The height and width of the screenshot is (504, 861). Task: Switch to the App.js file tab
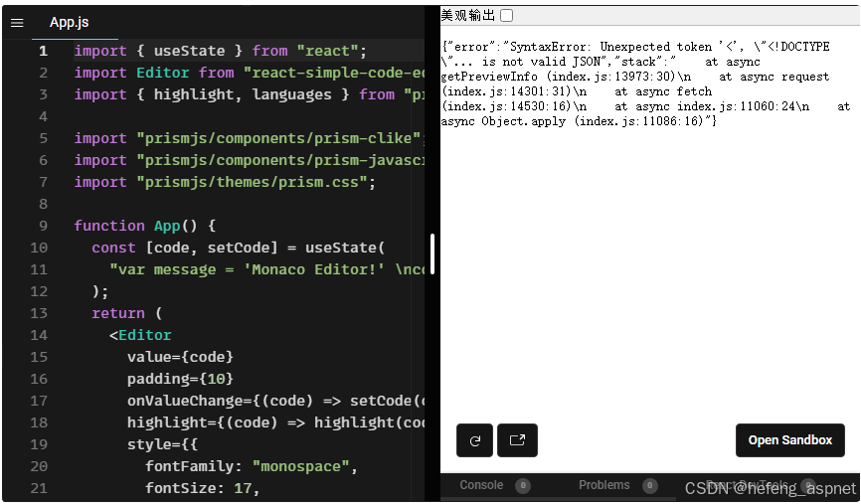point(70,23)
